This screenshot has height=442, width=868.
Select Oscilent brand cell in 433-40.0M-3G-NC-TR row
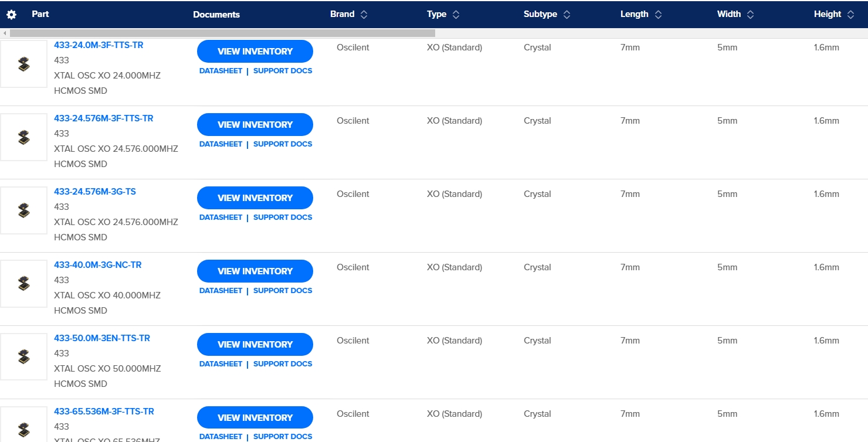click(353, 267)
